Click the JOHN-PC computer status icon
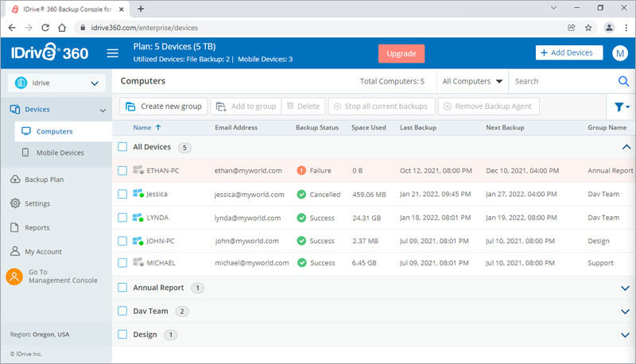The image size is (636, 364). (x=138, y=241)
